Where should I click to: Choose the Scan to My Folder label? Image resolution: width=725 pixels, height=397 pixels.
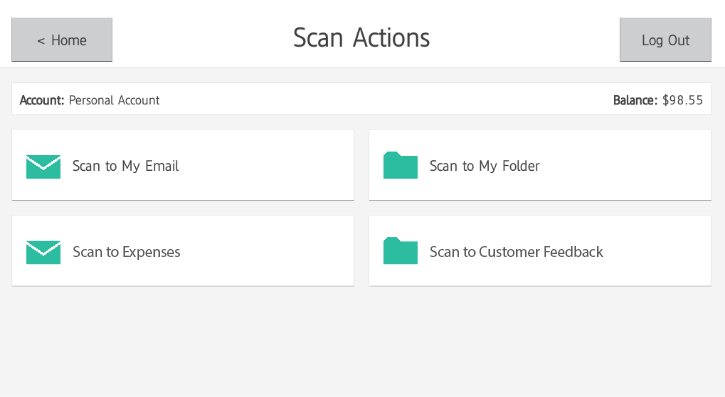click(485, 166)
